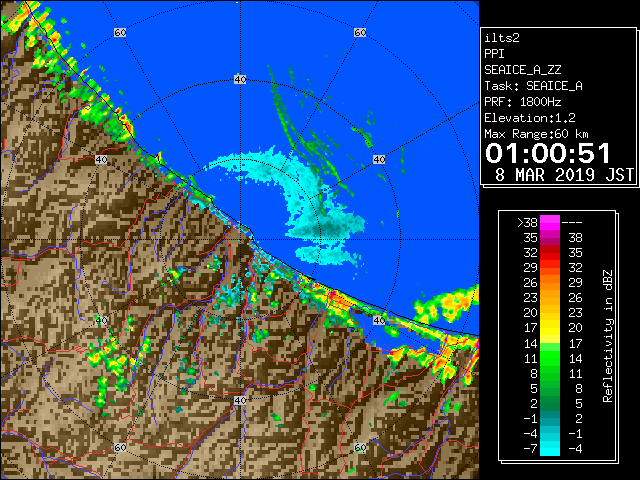The image size is (640, 480).
Task: Click the '60' range label at lower left
Action: coord(120,447)
